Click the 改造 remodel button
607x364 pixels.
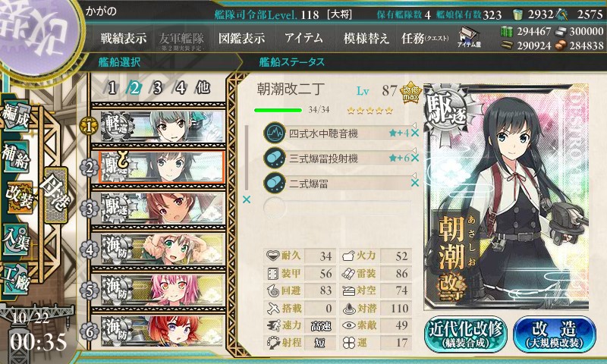coord(555,334)
